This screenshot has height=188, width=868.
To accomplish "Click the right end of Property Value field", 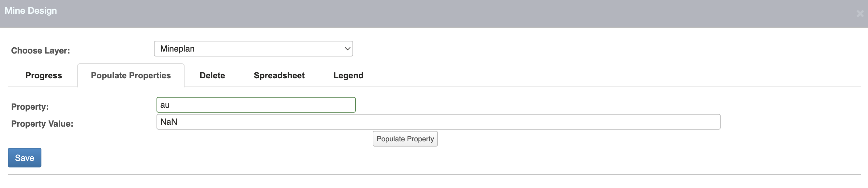I will click(711, 122).
